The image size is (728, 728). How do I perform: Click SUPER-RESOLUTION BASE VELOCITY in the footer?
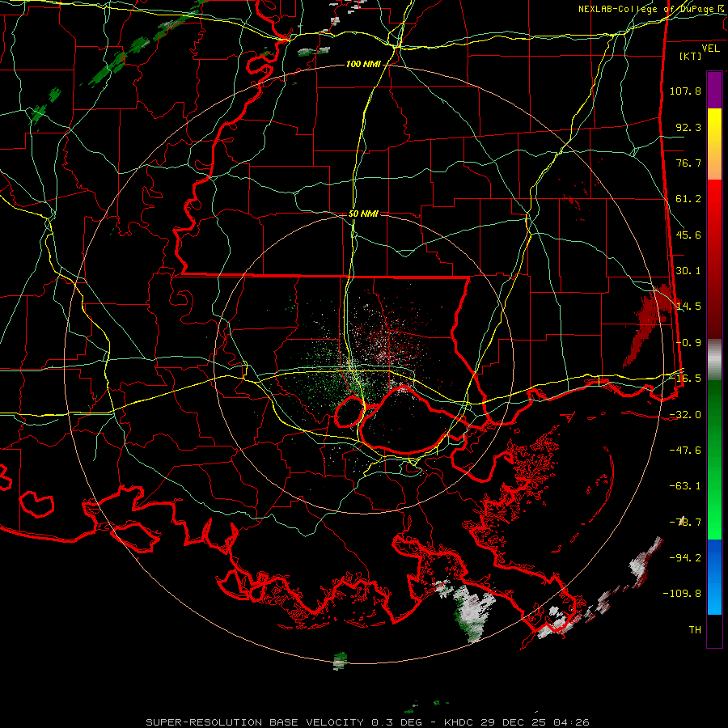pyautogui.click(x=255, y=722)
